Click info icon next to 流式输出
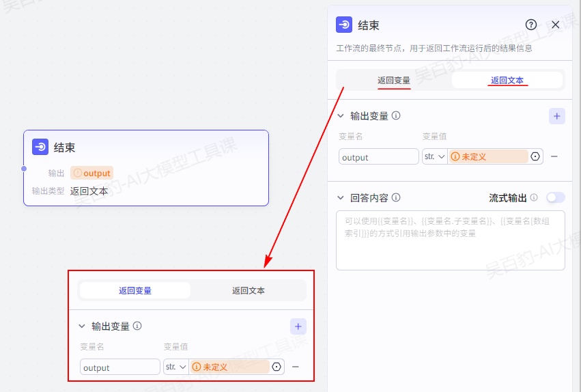Screen dimensions: 581x392 534,197
